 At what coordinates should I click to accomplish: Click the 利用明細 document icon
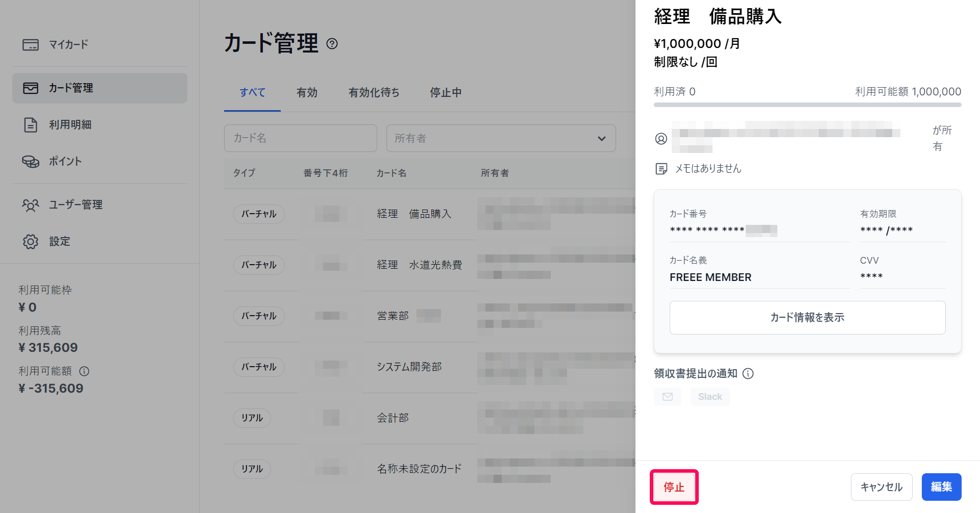point(31,125)
